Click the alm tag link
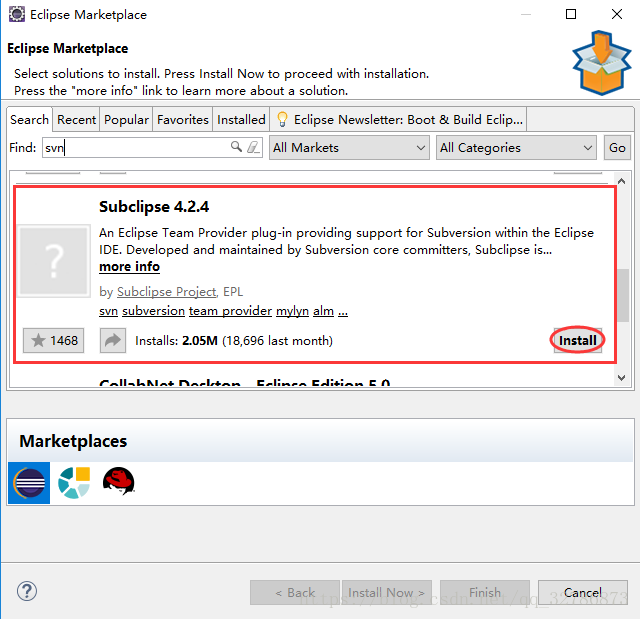The image size is (640, 619). pyautogui.click(x=323, y=311)
